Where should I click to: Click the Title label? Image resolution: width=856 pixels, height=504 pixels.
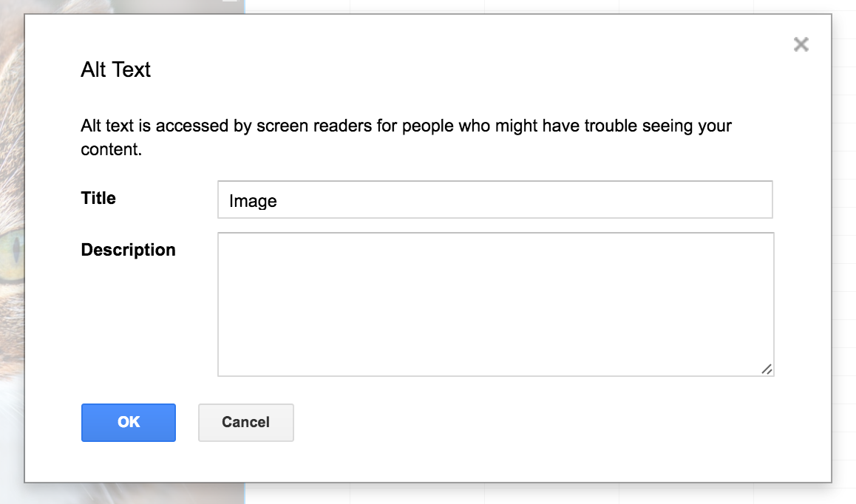[x=98, y=198]
